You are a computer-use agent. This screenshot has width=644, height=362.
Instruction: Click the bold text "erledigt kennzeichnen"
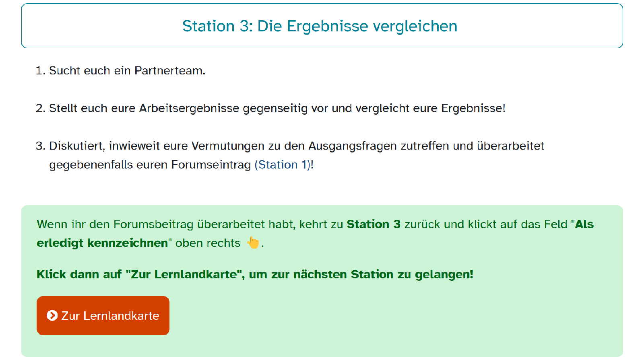click(102, 243)
